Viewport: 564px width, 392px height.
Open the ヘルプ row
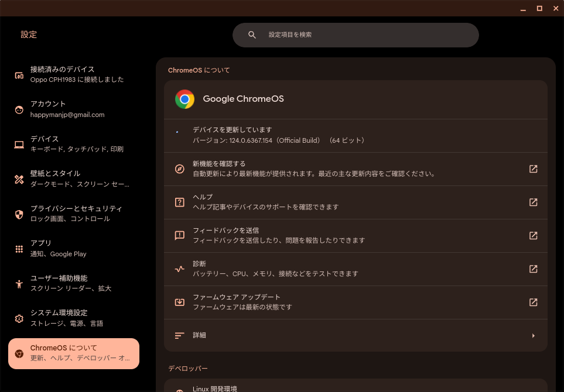click(x=356, y=202)
